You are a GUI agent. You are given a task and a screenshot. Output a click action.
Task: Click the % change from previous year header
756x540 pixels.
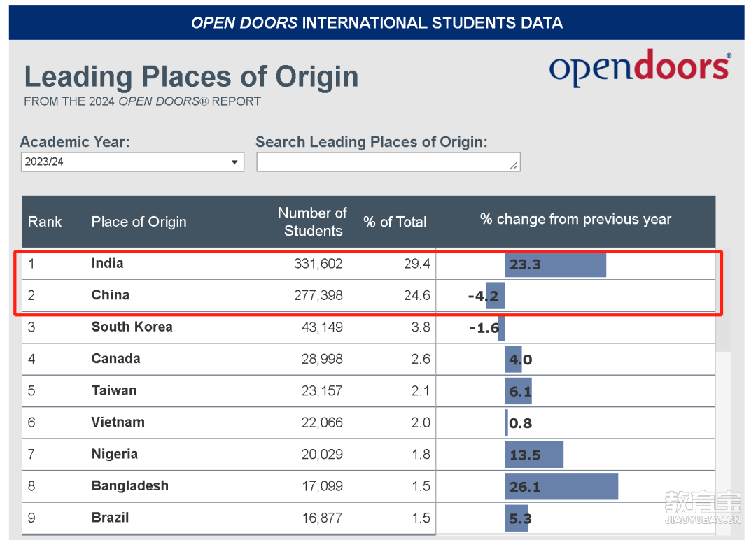tap(575, 219)
